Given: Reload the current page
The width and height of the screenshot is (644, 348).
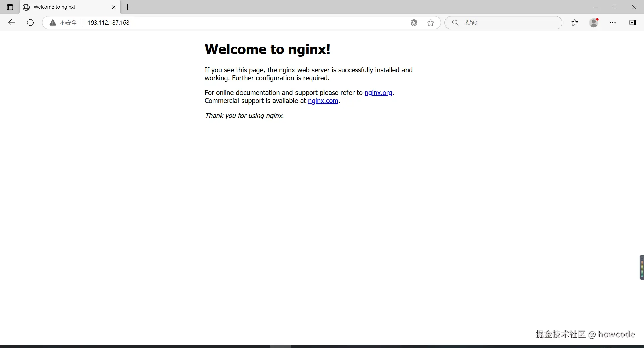Looking at the screenshot, I should tap(30, 22).
